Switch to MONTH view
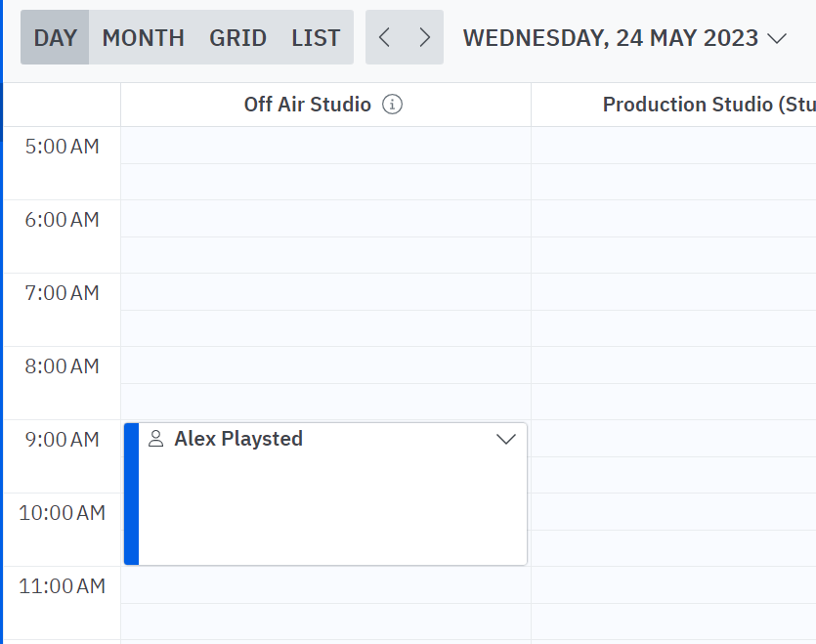The image size is (816, 644). [144, 38]
